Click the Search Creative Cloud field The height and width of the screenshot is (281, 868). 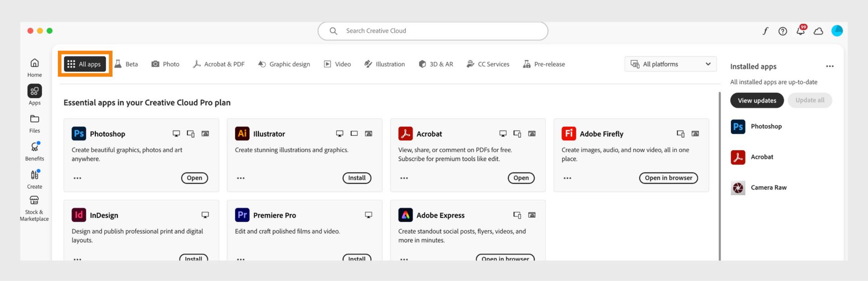point(433,31)
